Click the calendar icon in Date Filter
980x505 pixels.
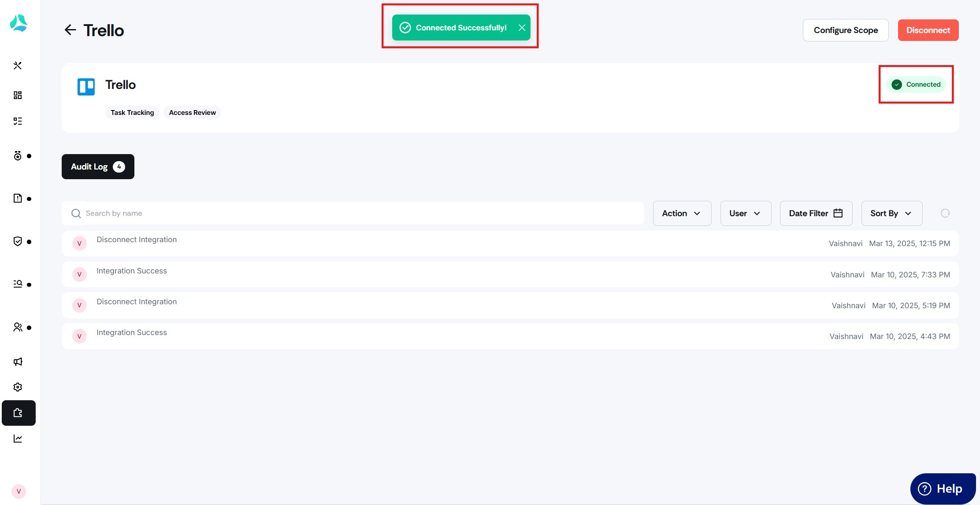coord(838,213)
